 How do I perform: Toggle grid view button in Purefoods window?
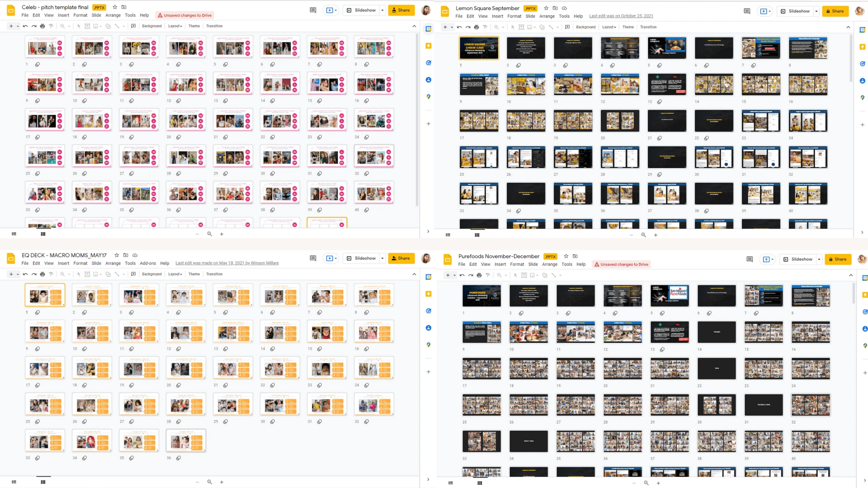click(480, 483)
